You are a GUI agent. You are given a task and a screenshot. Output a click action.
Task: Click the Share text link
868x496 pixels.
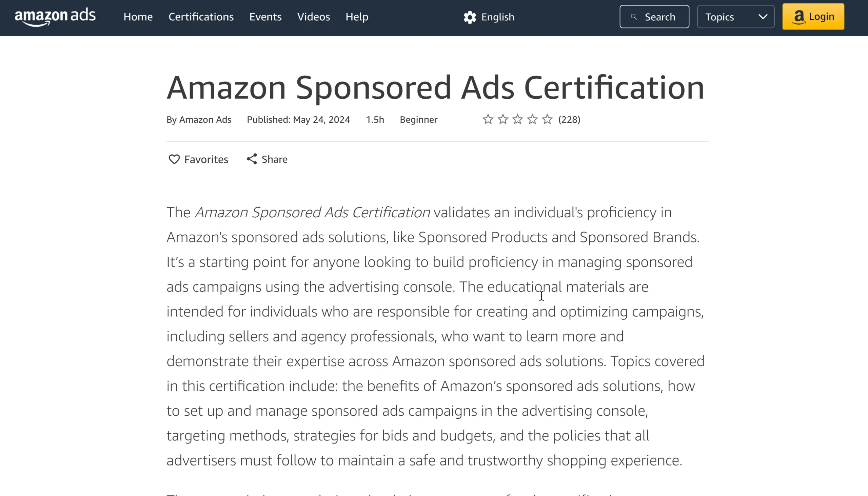click(274, 159)
